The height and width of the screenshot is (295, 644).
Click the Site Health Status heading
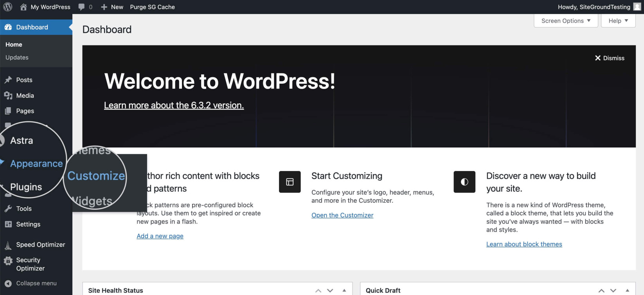pos(115,290)
